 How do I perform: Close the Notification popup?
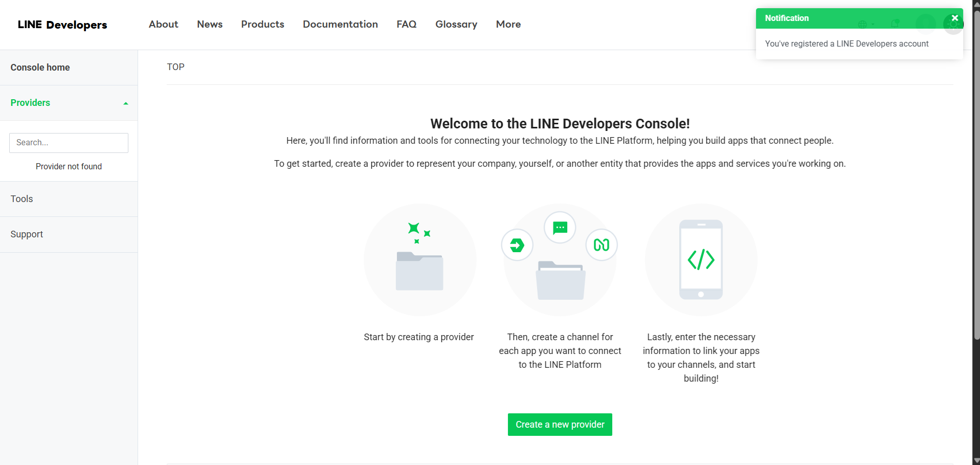(954, 18)
